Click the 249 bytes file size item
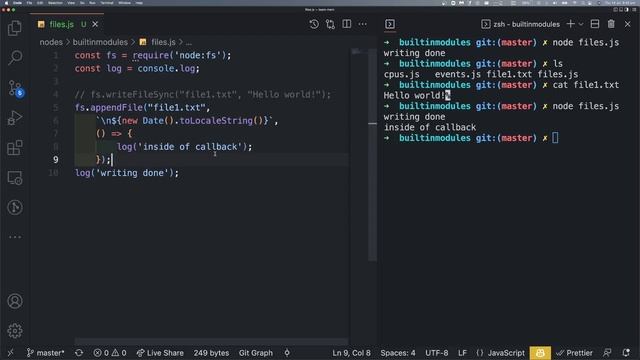 coord(211,353)
